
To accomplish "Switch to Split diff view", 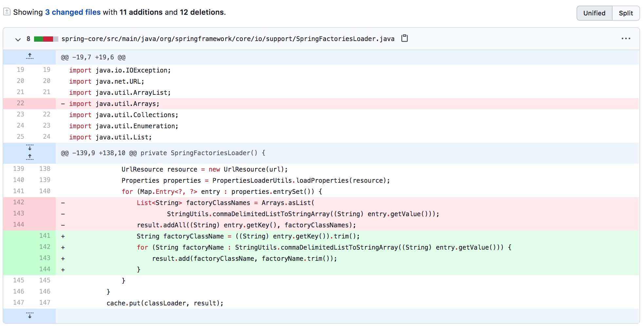I will (625, 13).
